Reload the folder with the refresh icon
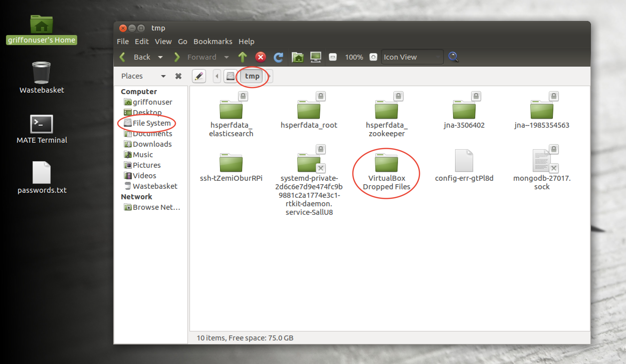 click(278, 57)
